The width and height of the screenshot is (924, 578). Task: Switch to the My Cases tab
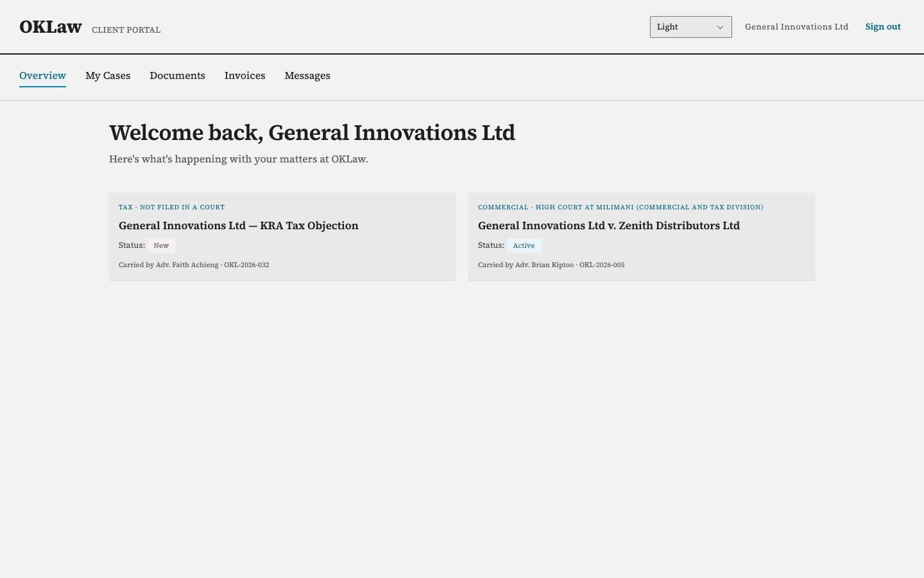[x=108, y=76]
